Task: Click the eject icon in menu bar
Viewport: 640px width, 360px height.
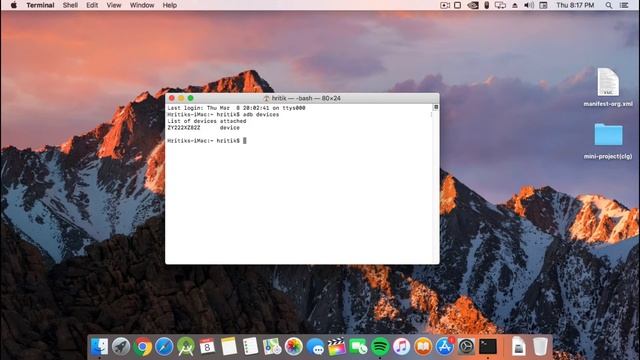Action: 515,5
